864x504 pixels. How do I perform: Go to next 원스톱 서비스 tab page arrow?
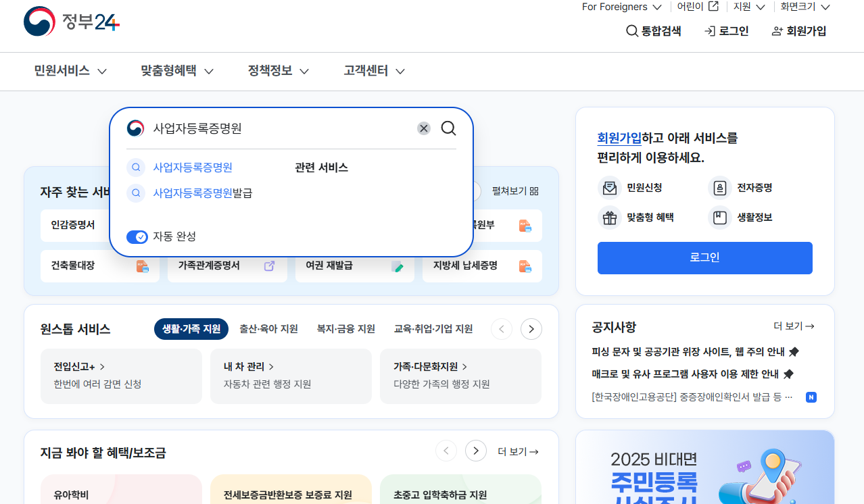tap(531, 329)
